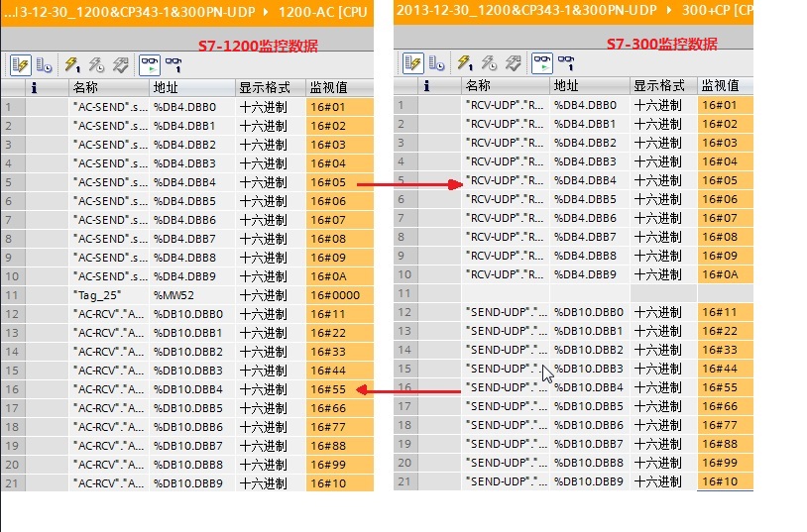Click modify with trigger icon in S7-1200 toolbar
The image size is (807, 532).
tap(96, 65)
